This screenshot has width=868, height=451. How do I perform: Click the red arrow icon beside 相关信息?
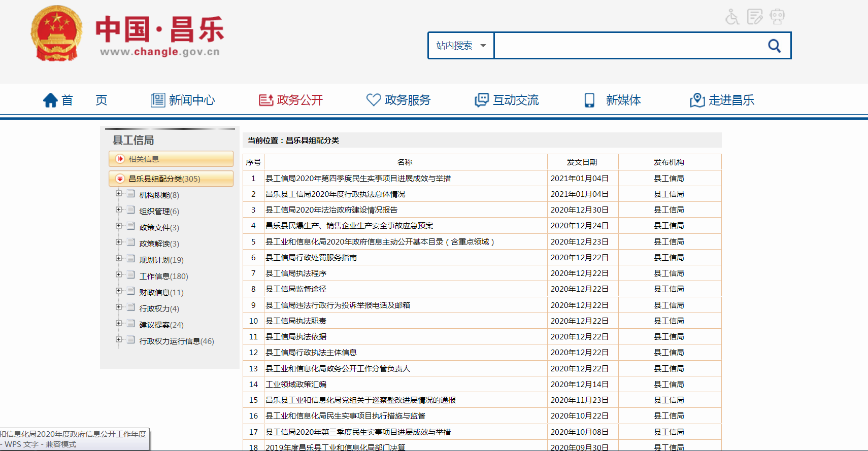click(120, 159)
